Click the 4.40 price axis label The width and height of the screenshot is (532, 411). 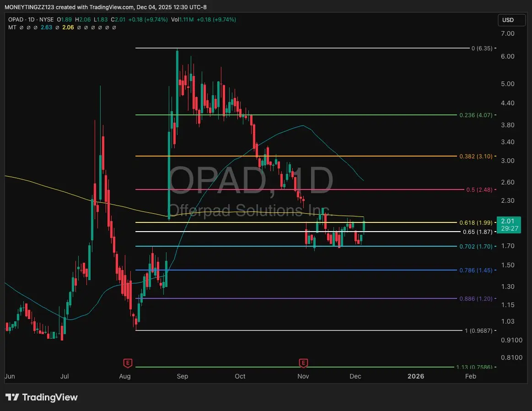pos(508,103)
